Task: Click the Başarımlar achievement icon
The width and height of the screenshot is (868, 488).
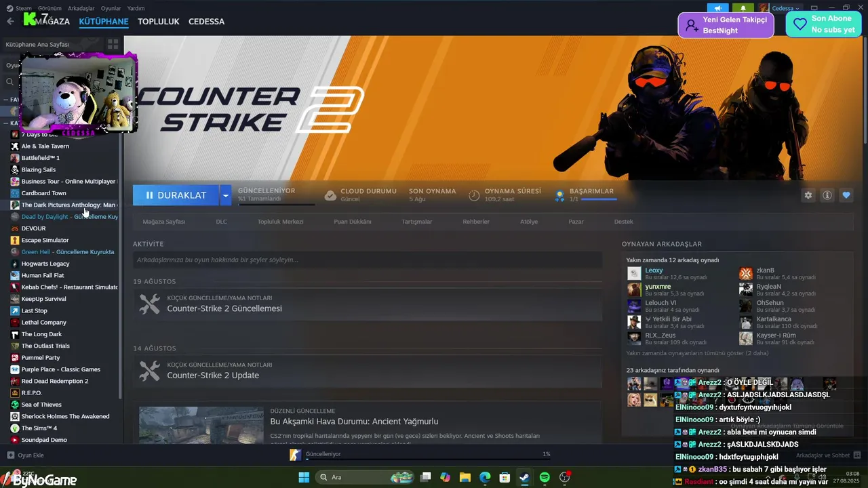Action: click(559, 195)
